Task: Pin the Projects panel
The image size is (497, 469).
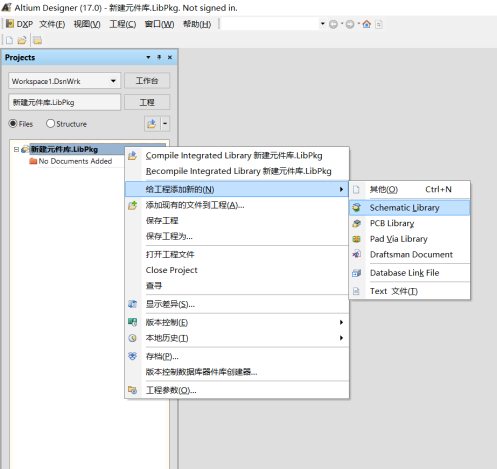Action: pos(159,57)
